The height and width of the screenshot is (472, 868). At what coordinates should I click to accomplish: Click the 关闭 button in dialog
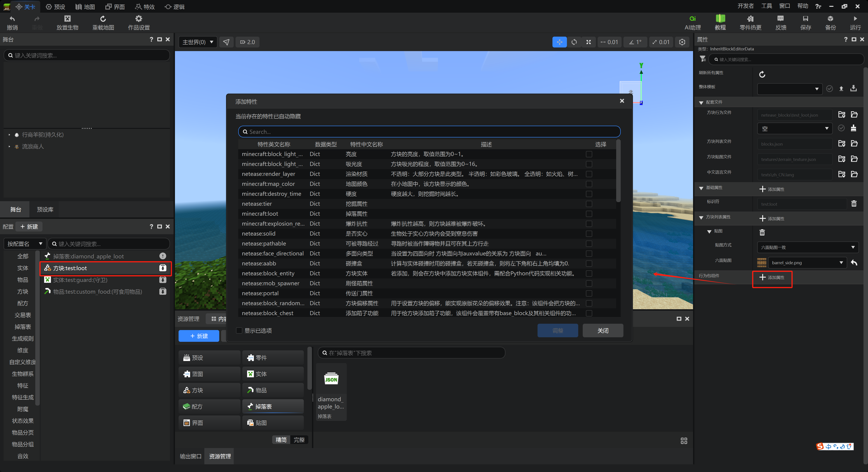(603, 330)
